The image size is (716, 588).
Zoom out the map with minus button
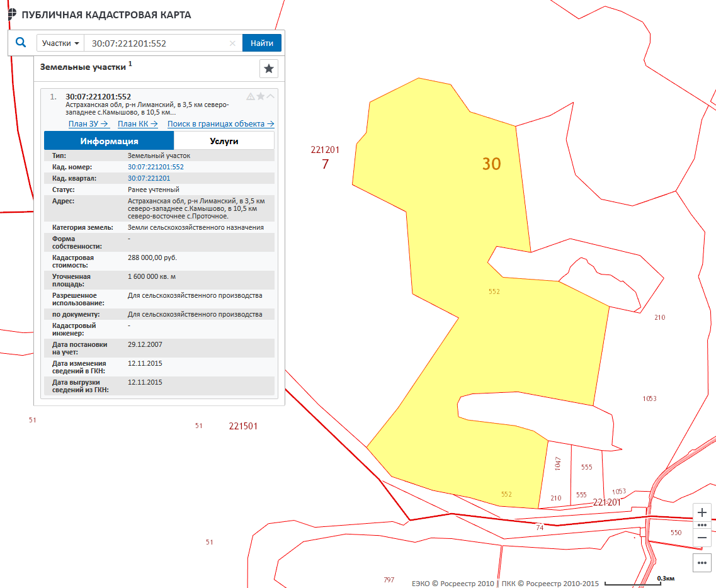tap(702, 538)
